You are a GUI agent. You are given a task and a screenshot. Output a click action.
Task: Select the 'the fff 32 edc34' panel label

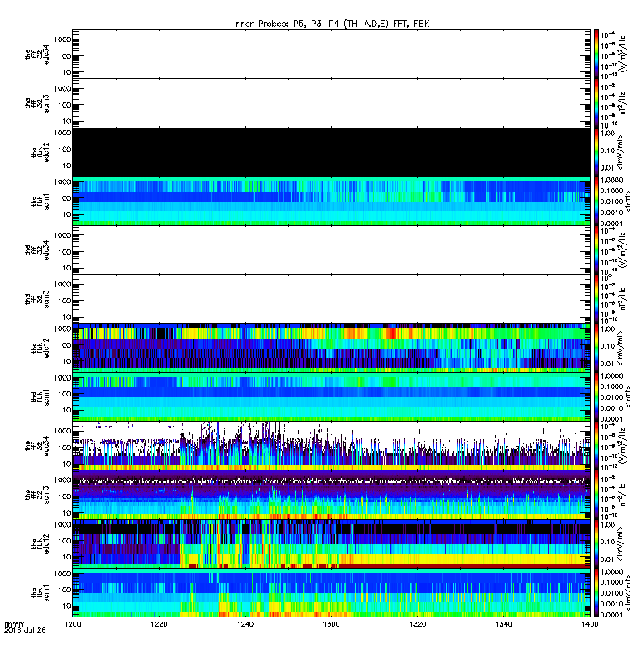tap(37, 446)
